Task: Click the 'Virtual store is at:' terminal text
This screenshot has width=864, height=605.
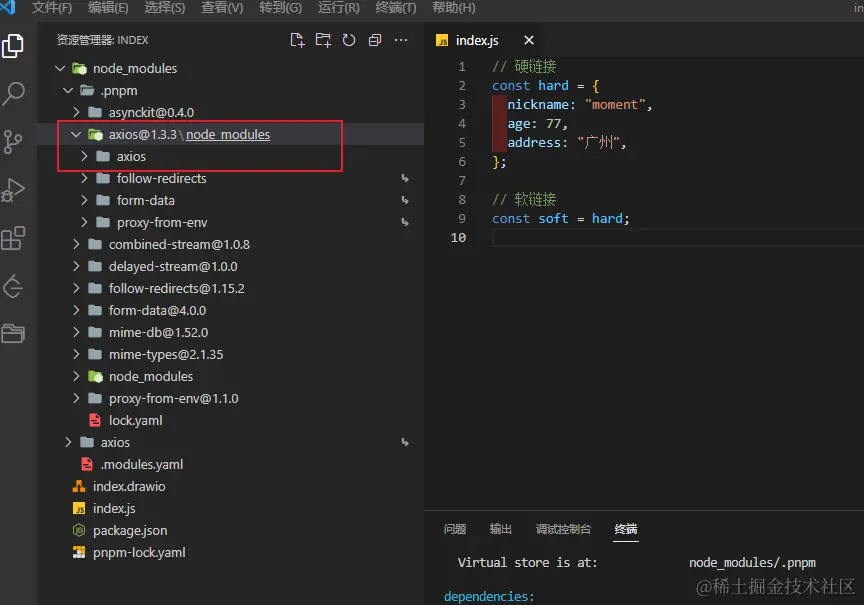Action: click(x=527, y=563)
